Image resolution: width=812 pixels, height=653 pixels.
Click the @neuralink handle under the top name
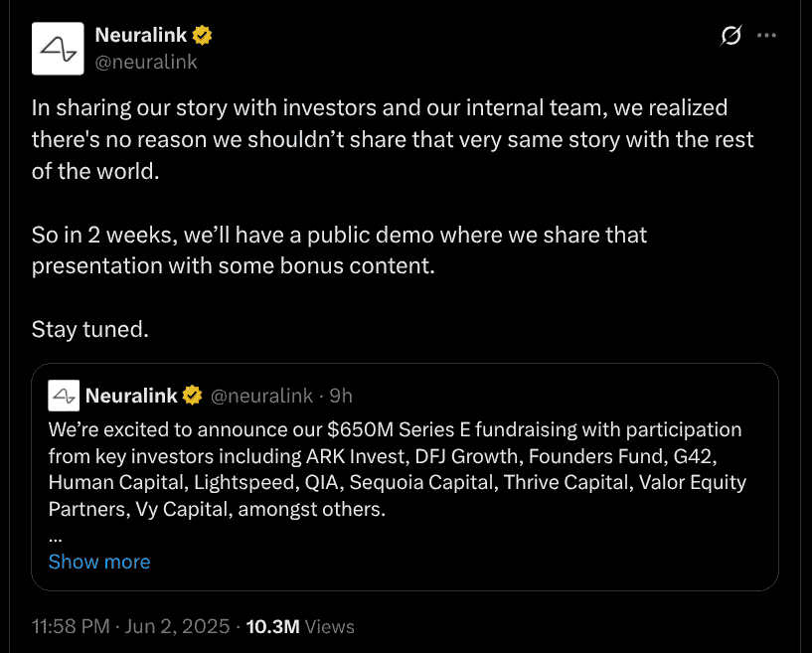pos(145,62)
